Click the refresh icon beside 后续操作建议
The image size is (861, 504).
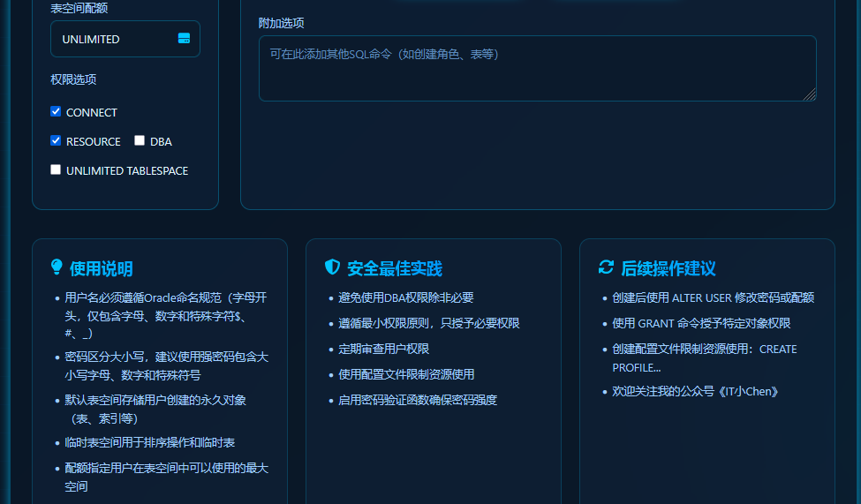[606, 267]
